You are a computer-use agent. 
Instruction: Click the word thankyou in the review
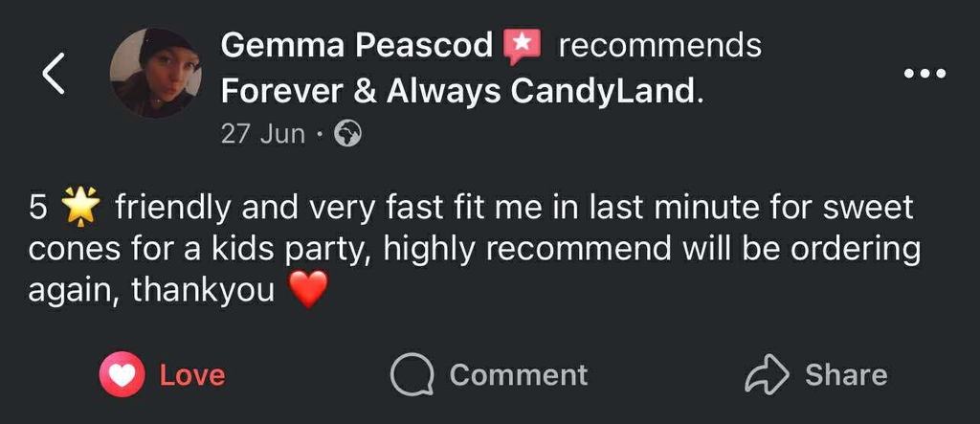coord(203,289)
